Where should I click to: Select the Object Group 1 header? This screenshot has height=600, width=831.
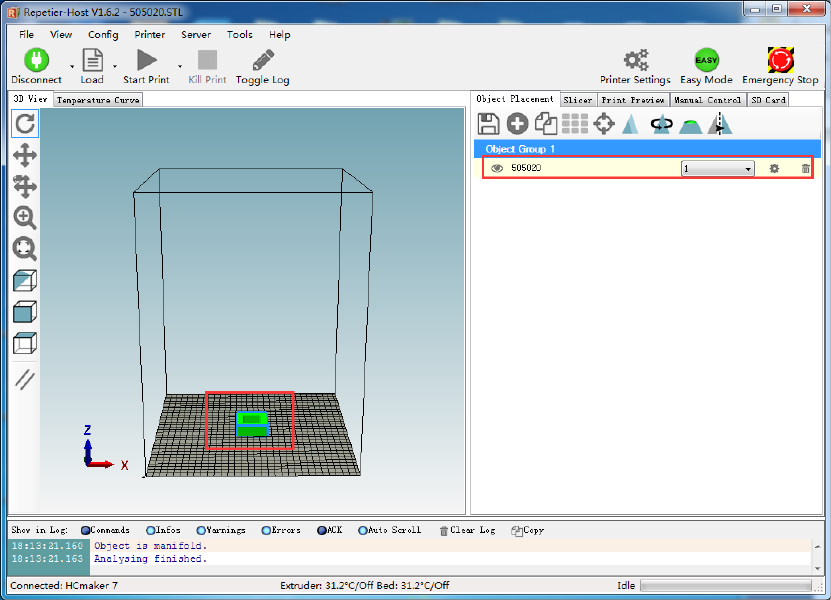(x=647, y=149)
